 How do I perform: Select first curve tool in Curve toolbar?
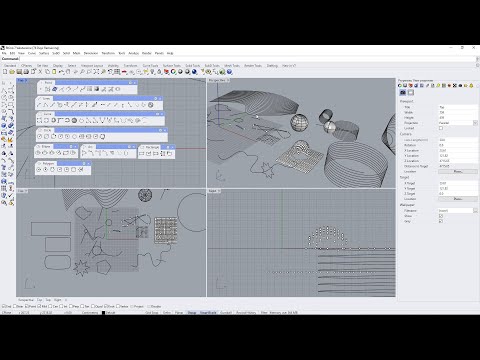(x=39, y=121)
